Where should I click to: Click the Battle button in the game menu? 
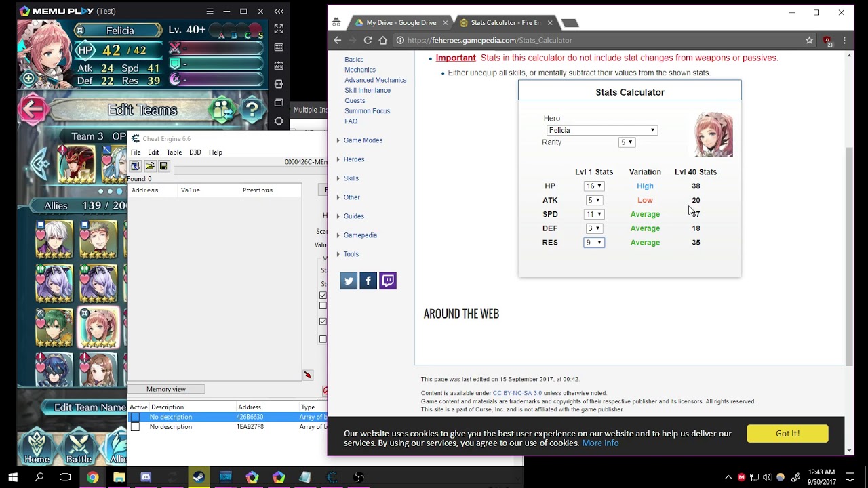[79, 449]
